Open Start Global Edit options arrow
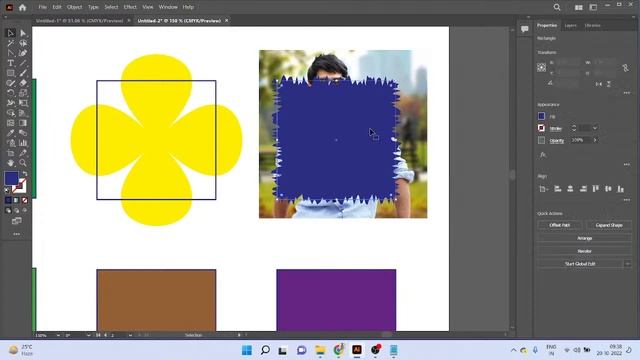 click(628, 264)
